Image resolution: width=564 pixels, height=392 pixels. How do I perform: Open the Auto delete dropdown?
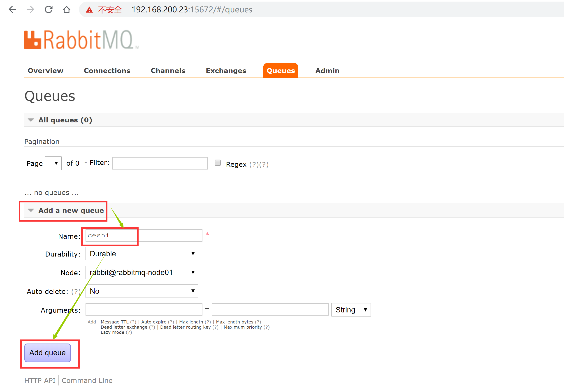click(x=142, y=291)
